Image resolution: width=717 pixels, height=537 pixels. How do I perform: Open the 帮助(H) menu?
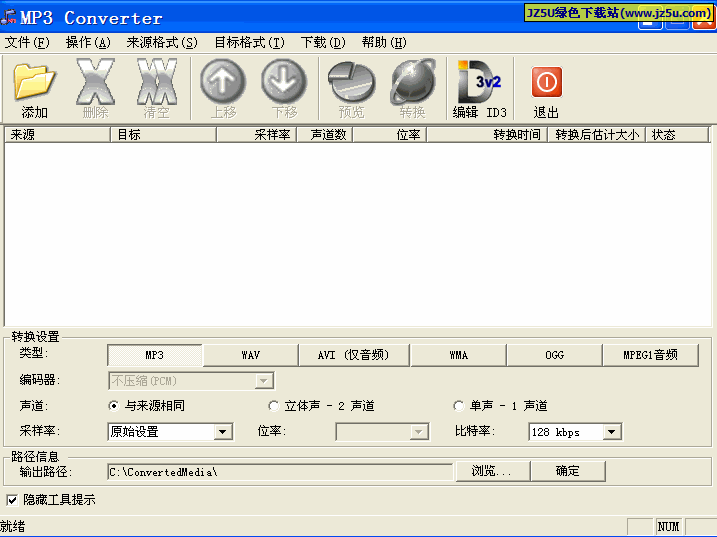pos(384,43)
